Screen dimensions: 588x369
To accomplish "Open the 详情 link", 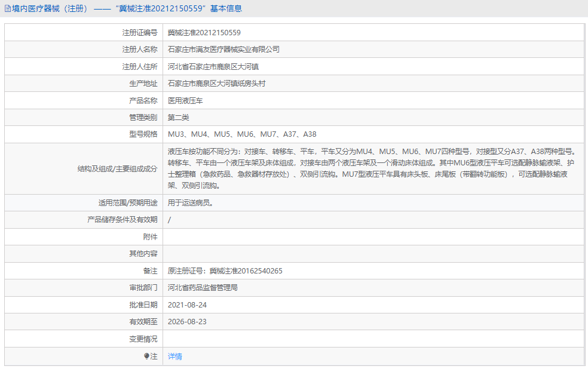I will coord(174,356).
